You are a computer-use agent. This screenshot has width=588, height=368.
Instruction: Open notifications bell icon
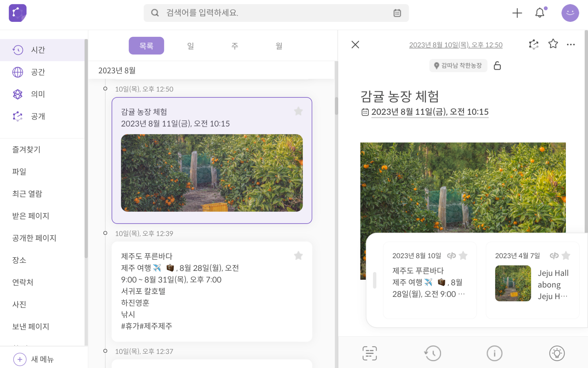pyautogui.click(x=540, y=13)
